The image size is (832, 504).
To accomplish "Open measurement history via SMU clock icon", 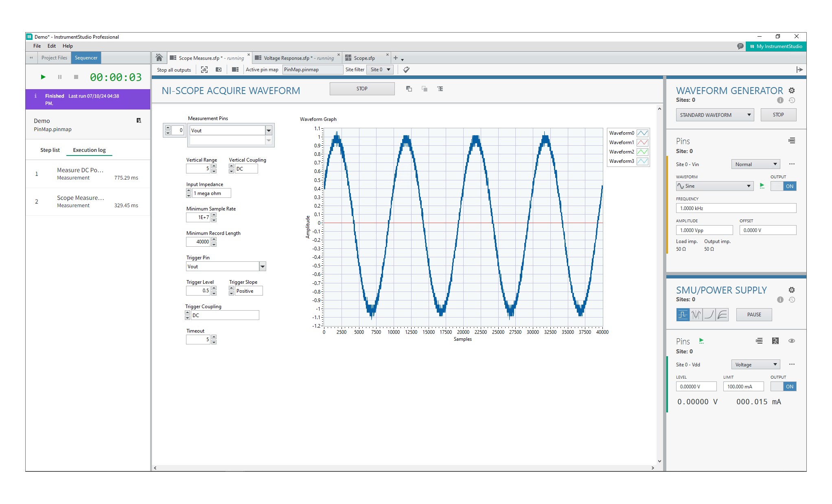I will 792,300.
